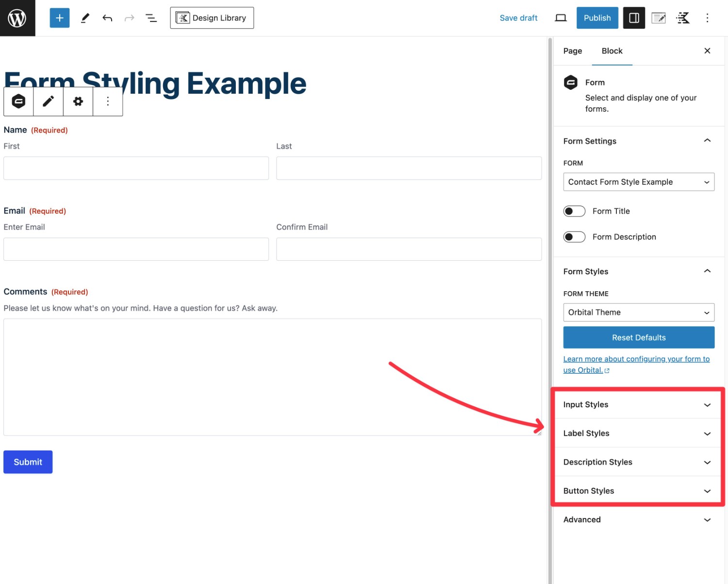Switch to the Page tab
The width and height of the screenshot is (728, 584).
(573, 51)
